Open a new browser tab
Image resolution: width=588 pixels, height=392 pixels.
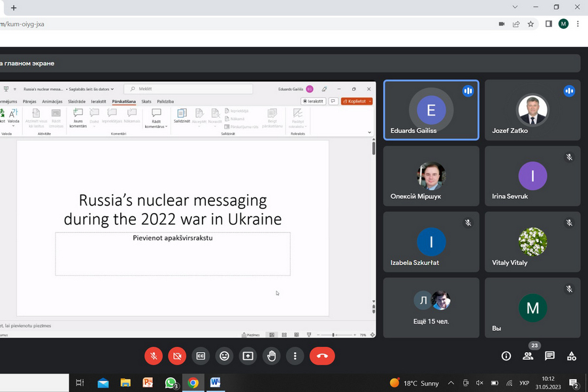pyautogui.click(x=14, y=8)
